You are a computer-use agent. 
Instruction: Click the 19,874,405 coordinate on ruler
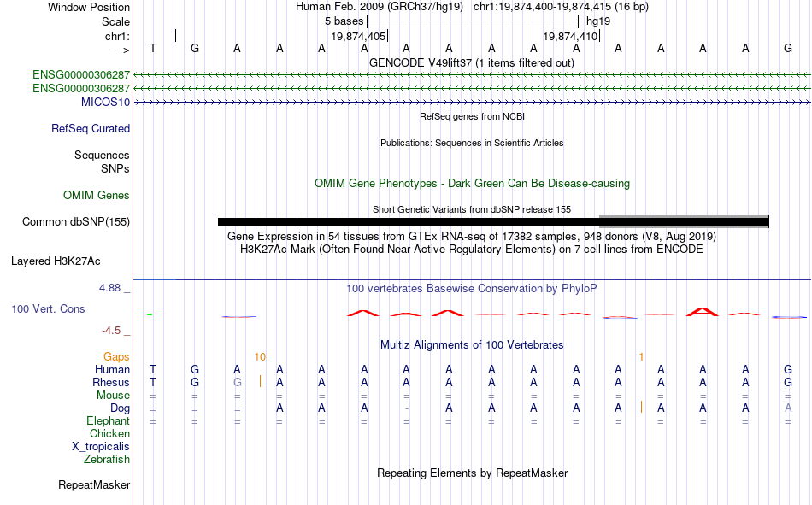click(358, 36)
